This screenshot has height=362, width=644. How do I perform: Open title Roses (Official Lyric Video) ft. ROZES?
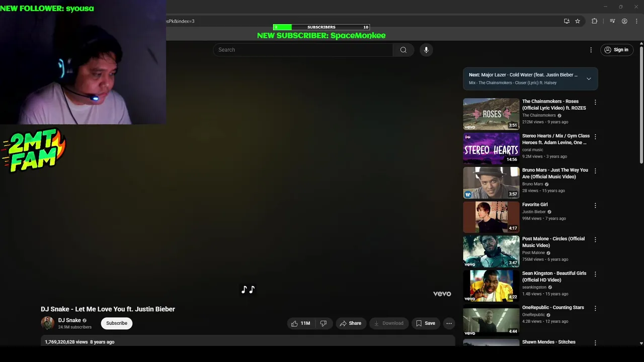tap(554, 105)
